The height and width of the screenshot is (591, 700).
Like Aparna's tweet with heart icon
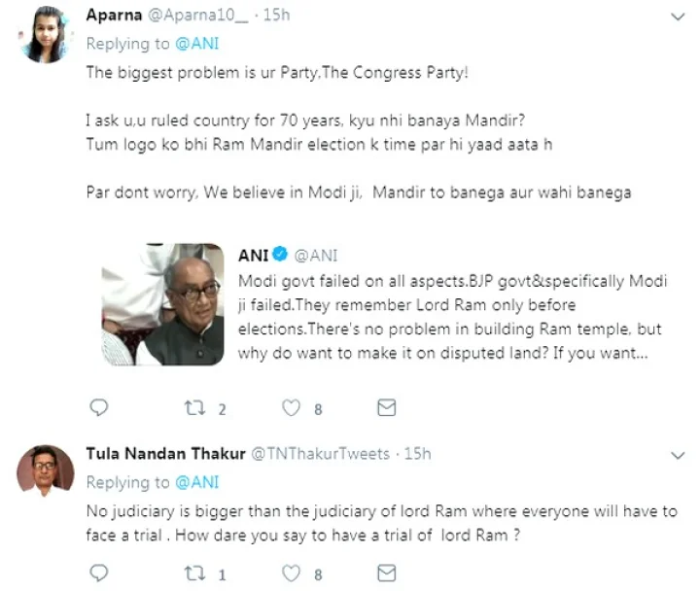(291, 407)
